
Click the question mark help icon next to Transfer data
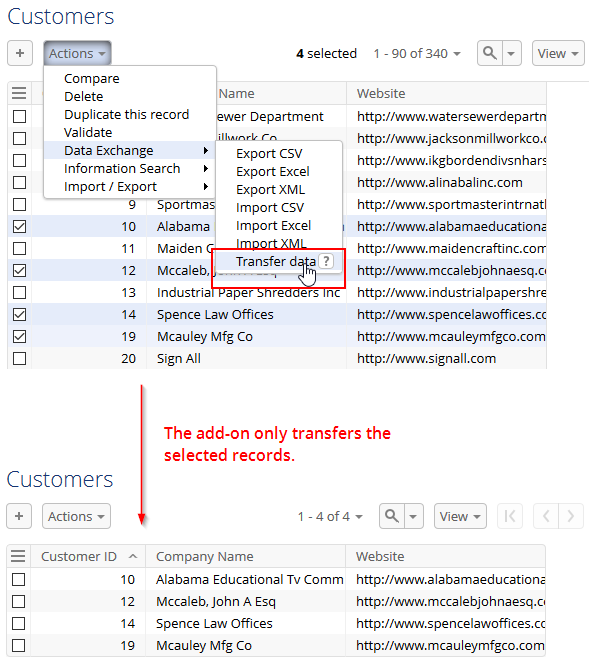326,261
